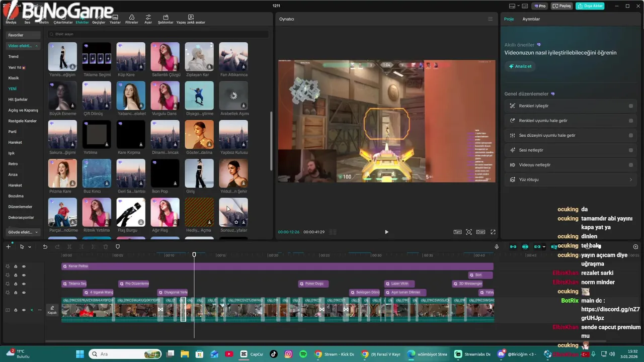Favorite the Sonsuz yfalar effect star
Viewport: 644px width, 362px height.
point(236,222)
